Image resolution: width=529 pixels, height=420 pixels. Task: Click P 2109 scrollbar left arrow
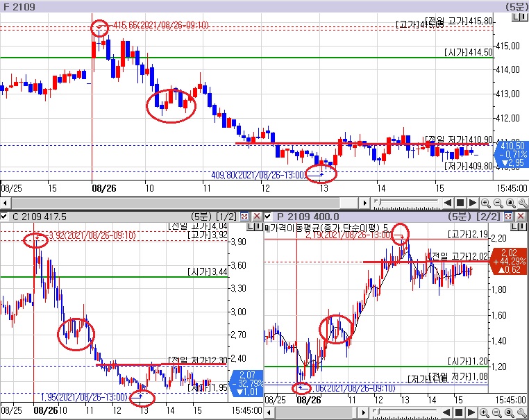pos(269,412)
